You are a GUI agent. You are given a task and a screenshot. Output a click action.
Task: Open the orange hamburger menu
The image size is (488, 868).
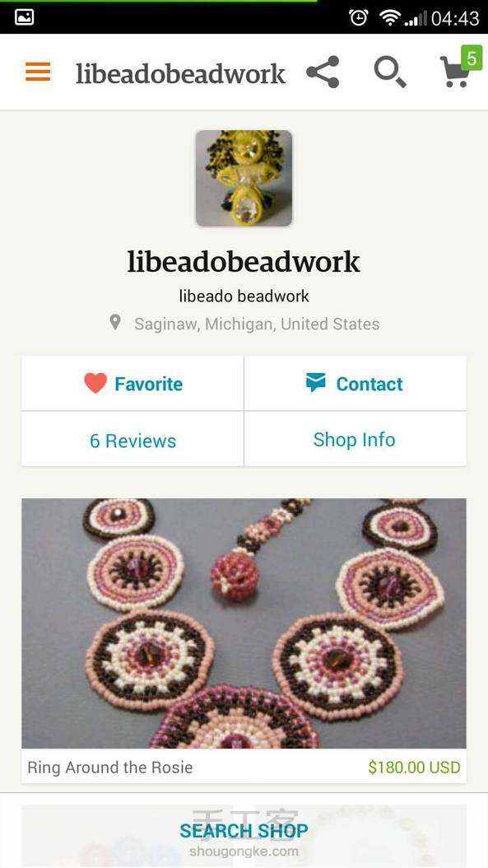(38, 72)
